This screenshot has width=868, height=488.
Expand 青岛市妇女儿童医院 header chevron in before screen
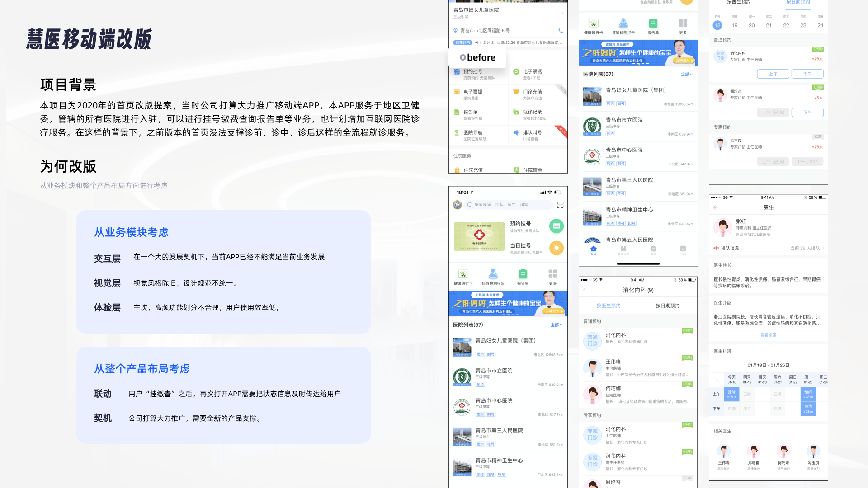click(x=562, y=13)
